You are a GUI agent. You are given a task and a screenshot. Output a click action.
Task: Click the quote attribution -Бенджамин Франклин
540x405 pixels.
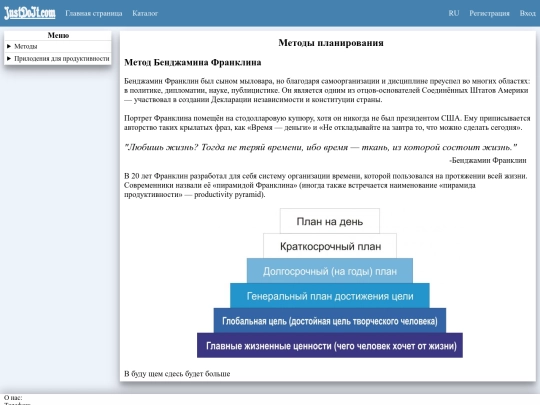click(488, 160)
